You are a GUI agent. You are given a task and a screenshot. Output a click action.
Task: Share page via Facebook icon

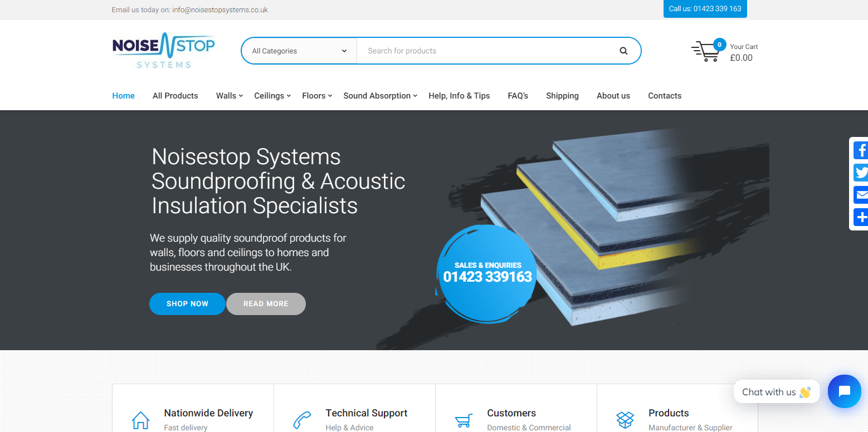[x=861, y=150]
